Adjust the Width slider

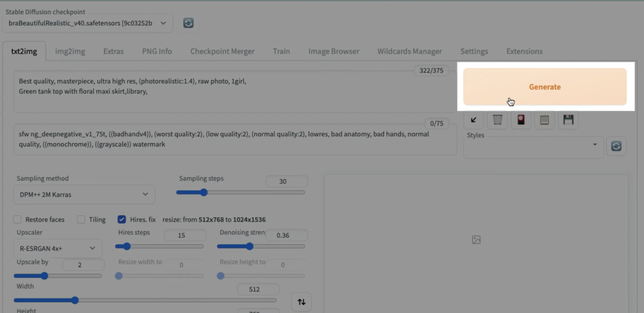[145, 300]
